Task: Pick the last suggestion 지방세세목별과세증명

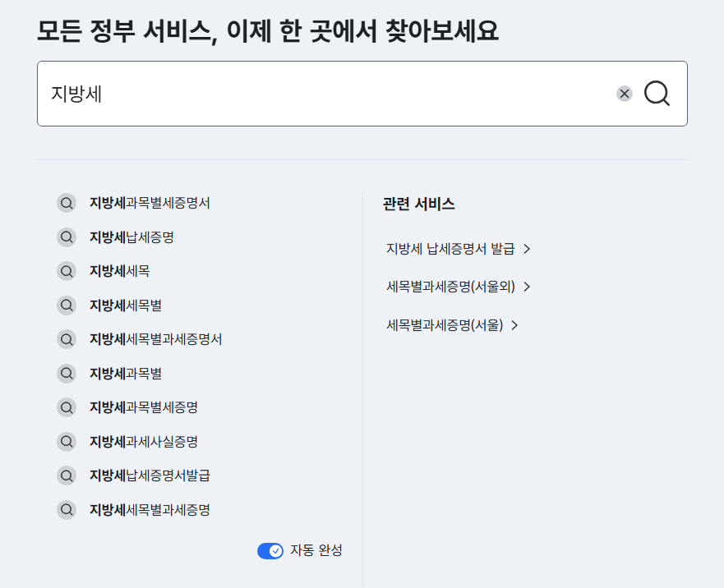Action: click(x=150, y=510)
